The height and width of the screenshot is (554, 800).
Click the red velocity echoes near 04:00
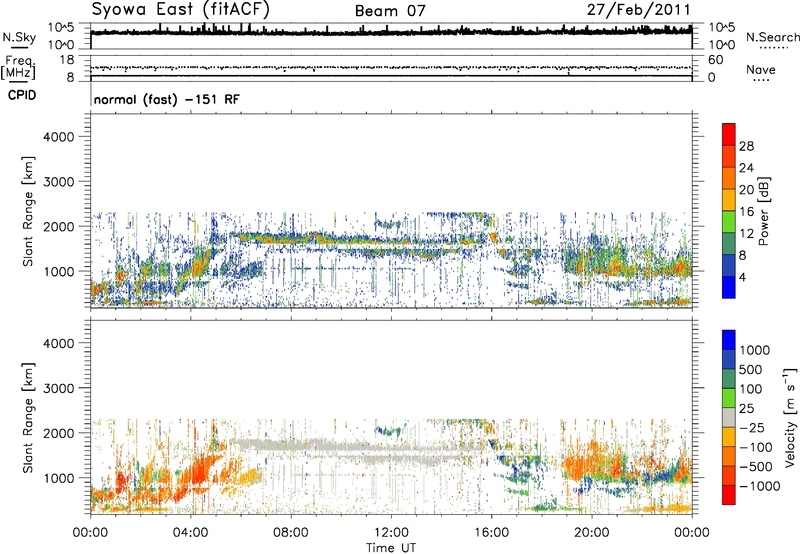pos(199,472)
